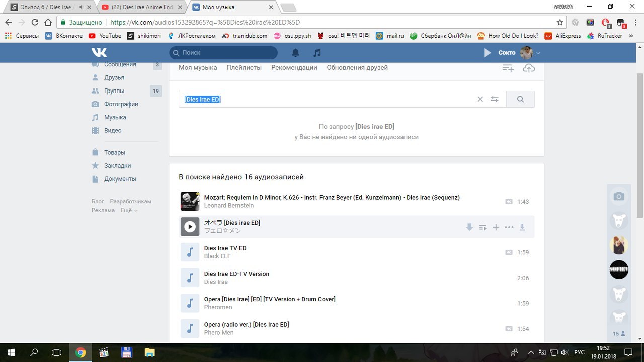Add the オペラ track with plus icon

coord(496,227)
